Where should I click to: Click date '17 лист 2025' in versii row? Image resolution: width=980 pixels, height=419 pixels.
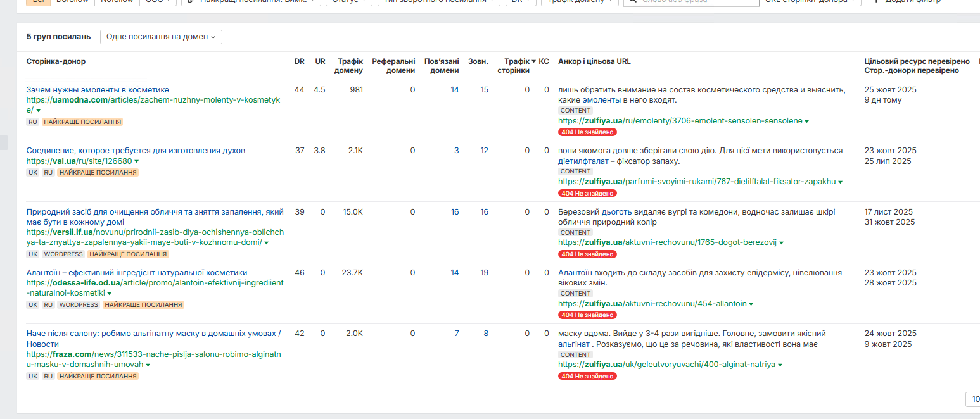point(889,212)
